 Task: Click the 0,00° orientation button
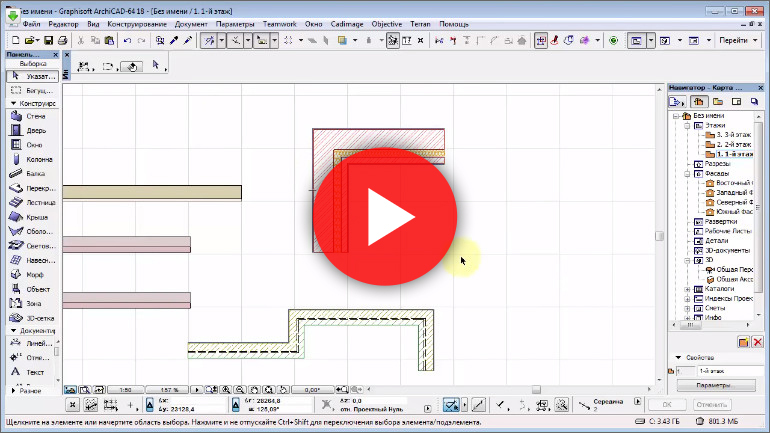(x=312, y=390)
